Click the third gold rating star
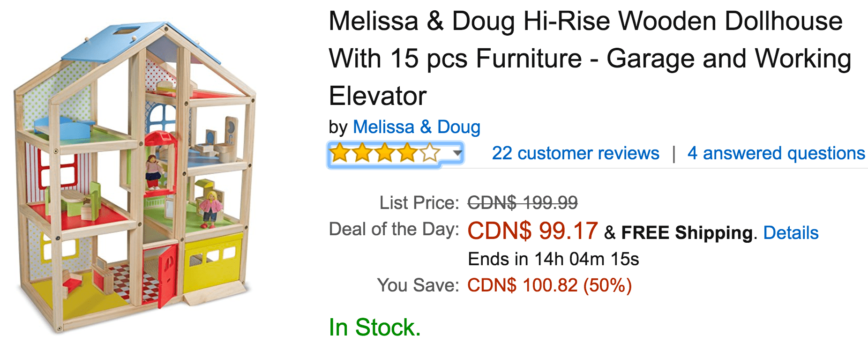 tap(385, 153)
